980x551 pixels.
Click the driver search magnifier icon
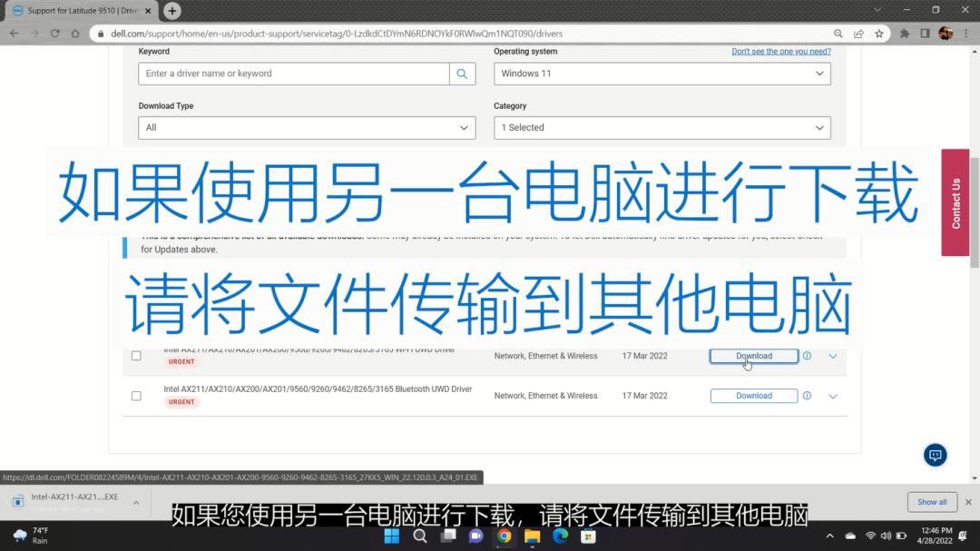tap(463, 74)
